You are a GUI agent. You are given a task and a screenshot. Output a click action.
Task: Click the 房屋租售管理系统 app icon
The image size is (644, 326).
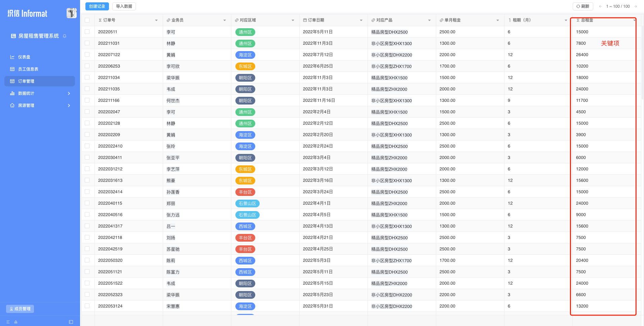click(13, 36)
